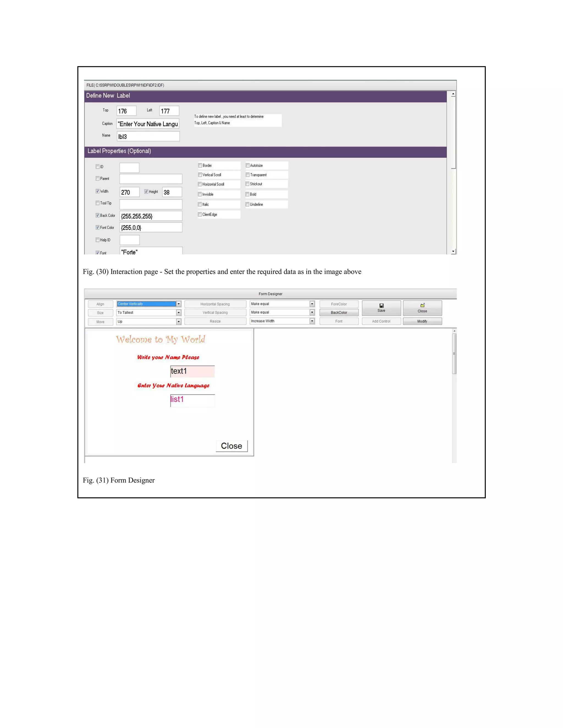Click the Align button
The height and width of the screenshot is (728, 563).
[100, 304]
